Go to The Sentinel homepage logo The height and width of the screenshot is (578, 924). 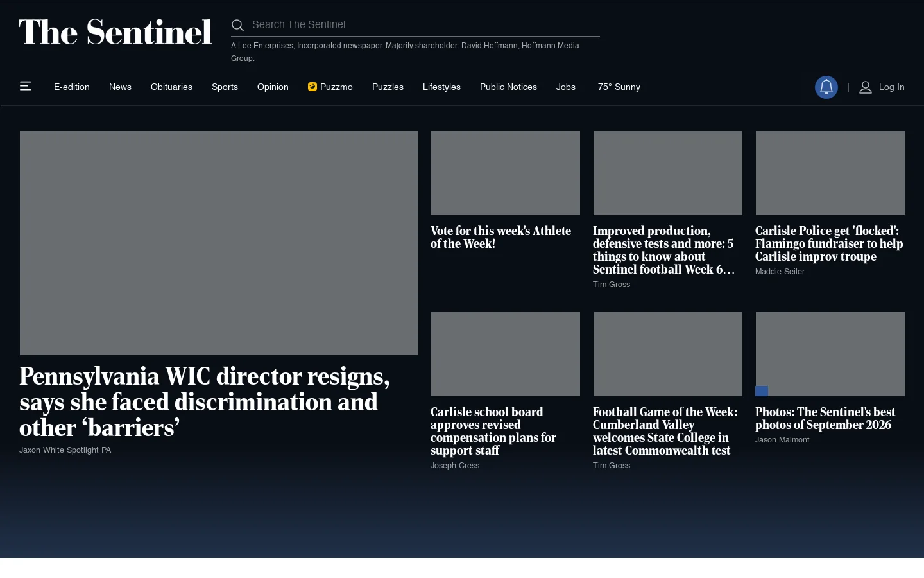click(116, 32)
